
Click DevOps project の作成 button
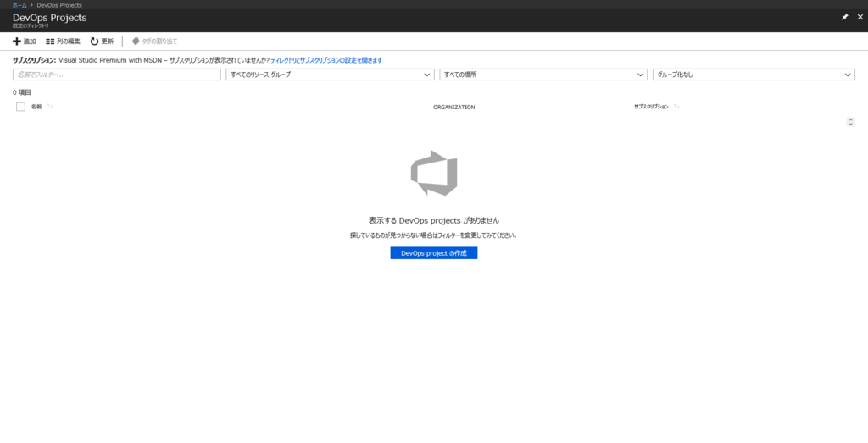pos(434,253)
